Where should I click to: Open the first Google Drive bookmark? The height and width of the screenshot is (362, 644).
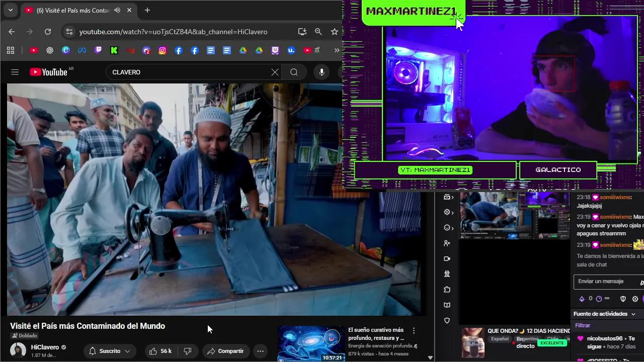243,50
